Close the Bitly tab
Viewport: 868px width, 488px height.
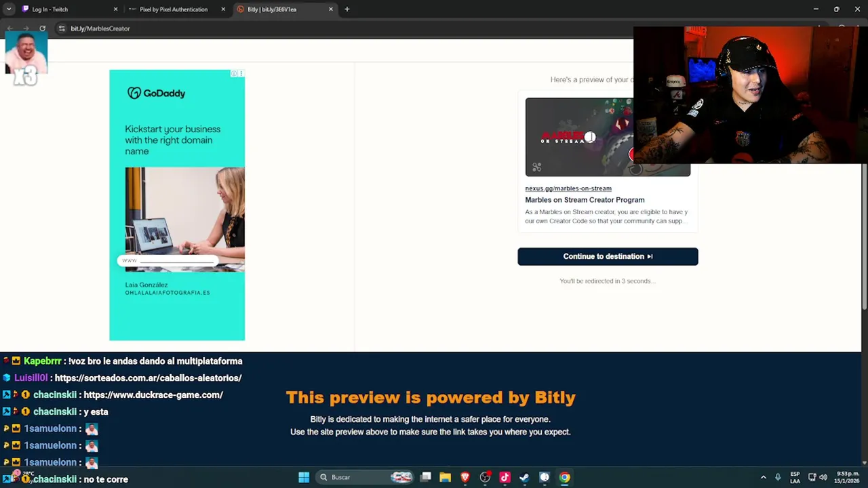331,9
